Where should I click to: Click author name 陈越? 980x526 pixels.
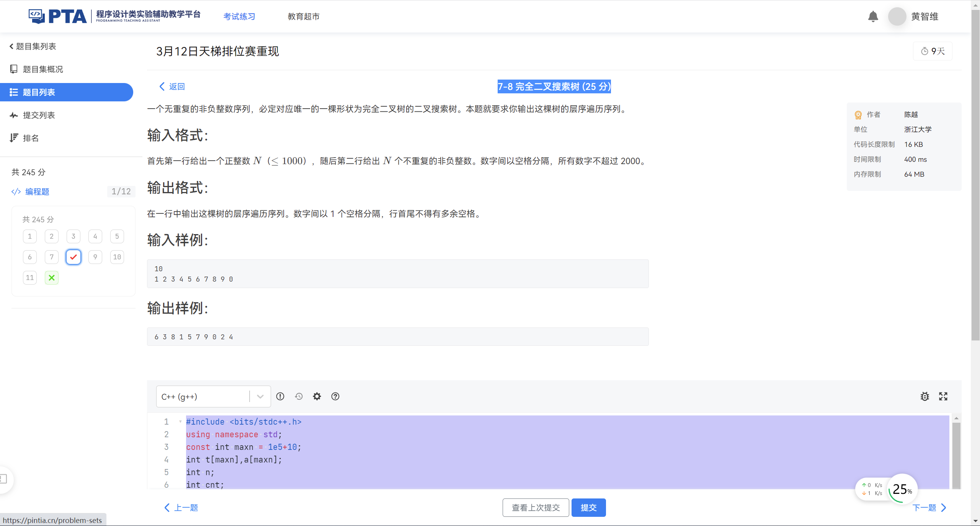(911, 114)
